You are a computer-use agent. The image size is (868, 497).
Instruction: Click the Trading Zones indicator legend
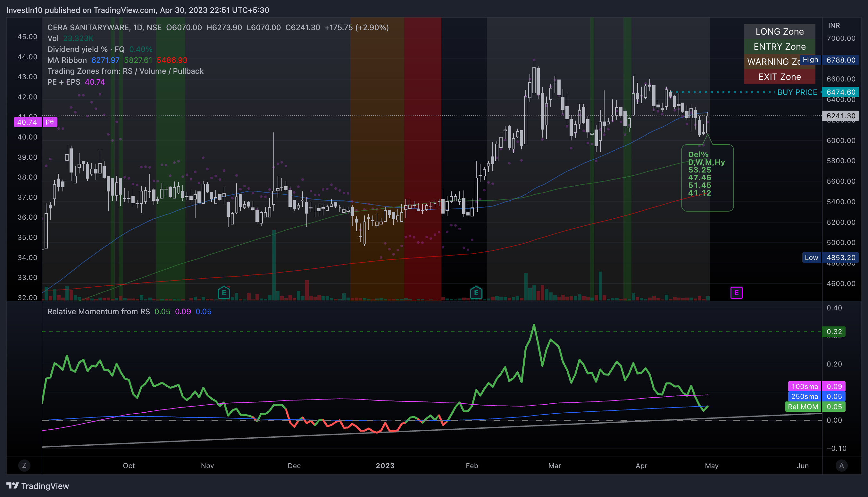pyautogui.click(x=125, y=71)
